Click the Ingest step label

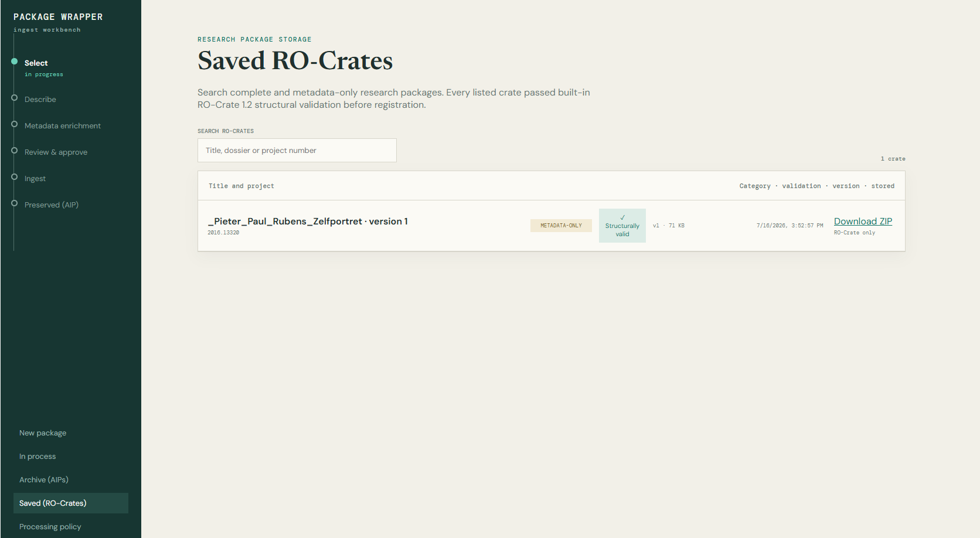35,179
